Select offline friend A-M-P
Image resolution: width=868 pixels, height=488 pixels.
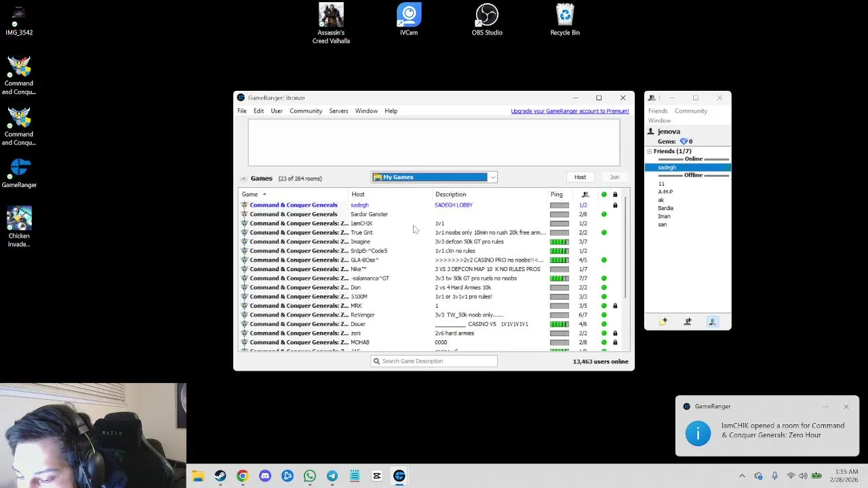(665, 192)
